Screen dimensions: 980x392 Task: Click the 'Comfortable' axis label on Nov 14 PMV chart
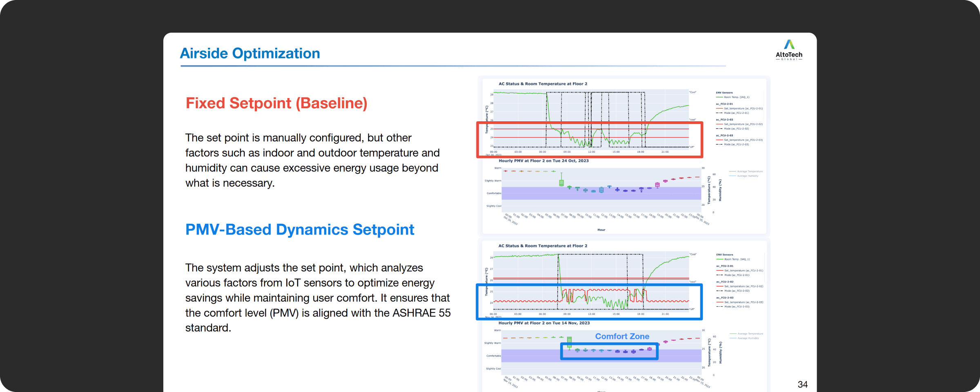coord(493,356)
